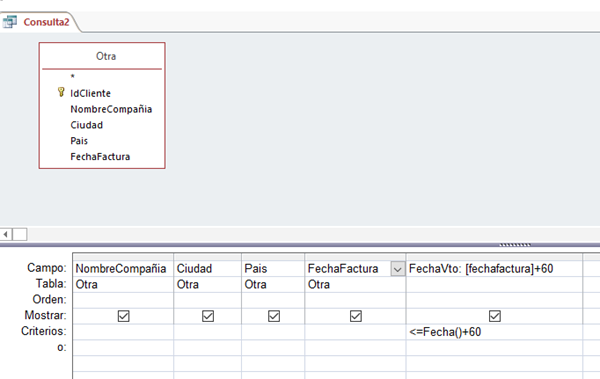Switch to the Consulta2 tab
The image size is (600, 379).
tap(46, 22)
